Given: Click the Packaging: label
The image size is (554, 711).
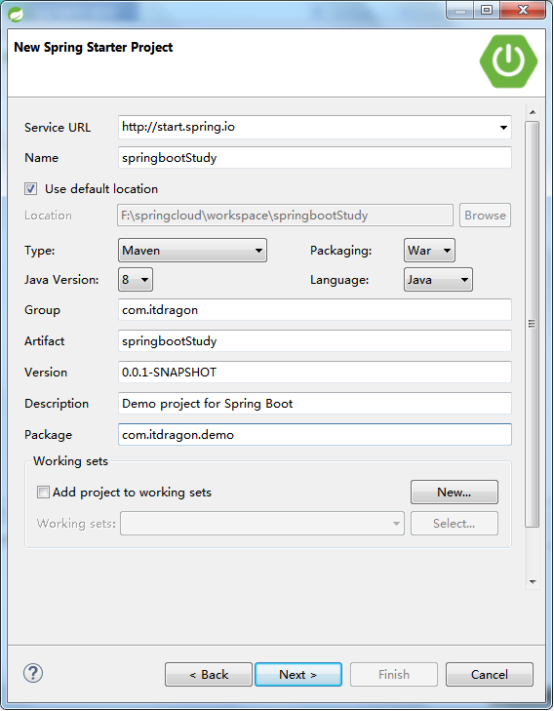Looking at the screenshot, I should coord(341,250).
